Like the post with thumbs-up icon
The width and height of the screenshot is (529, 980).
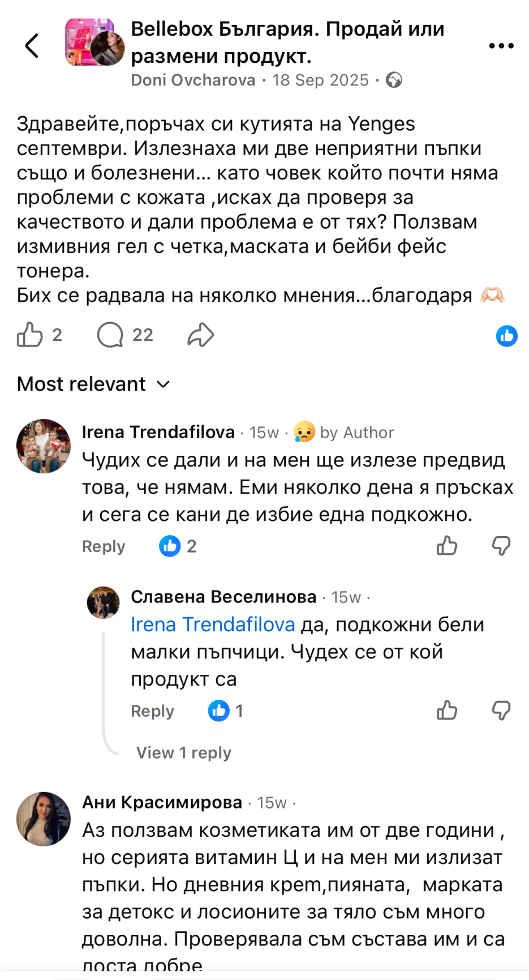click(30, 335)
